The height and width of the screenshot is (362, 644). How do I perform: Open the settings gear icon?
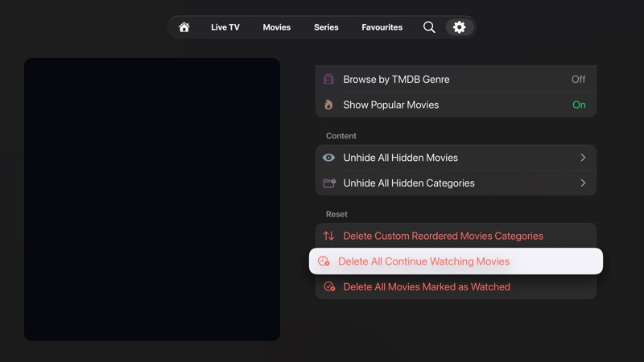tap(459, 27)
